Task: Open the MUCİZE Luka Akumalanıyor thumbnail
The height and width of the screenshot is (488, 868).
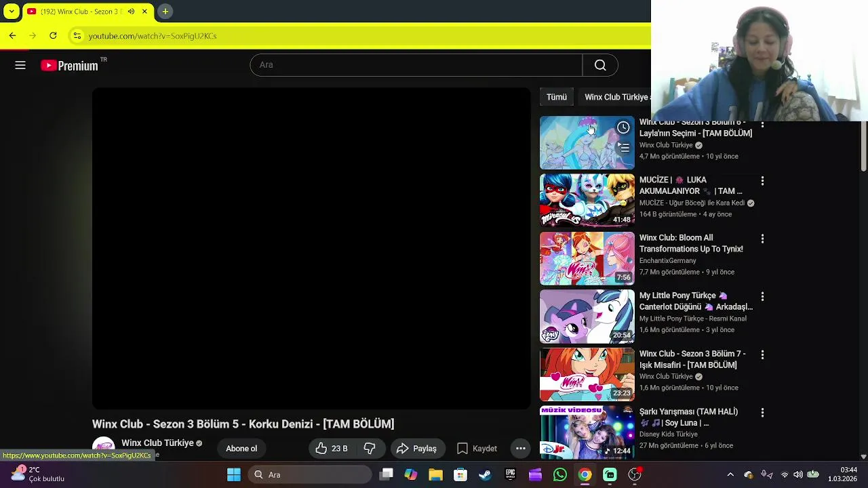Action: tap(587, 201)
